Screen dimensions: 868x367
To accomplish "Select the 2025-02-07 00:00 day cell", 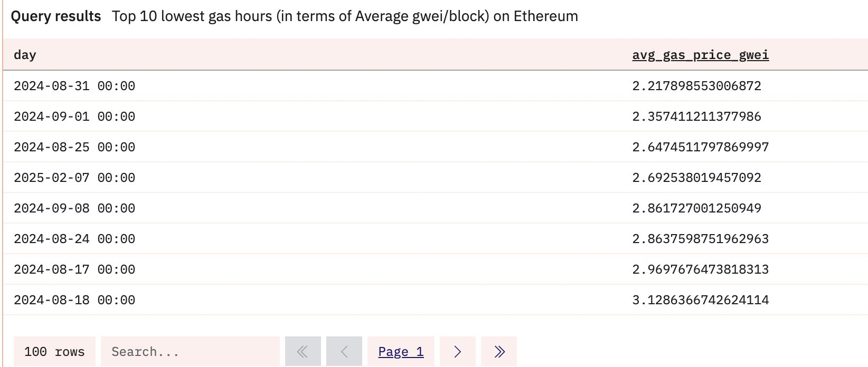I will pyautogui.click(x=74, y=178).
